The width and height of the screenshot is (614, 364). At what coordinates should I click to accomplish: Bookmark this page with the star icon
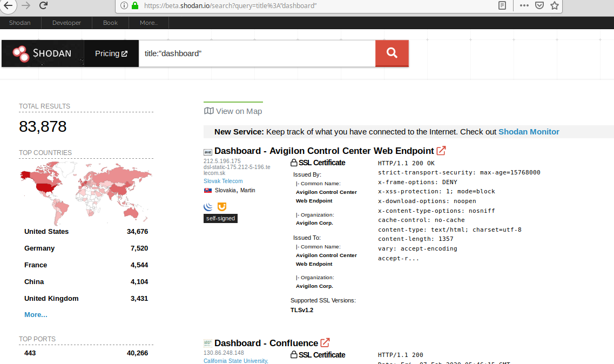click(555, 5)
